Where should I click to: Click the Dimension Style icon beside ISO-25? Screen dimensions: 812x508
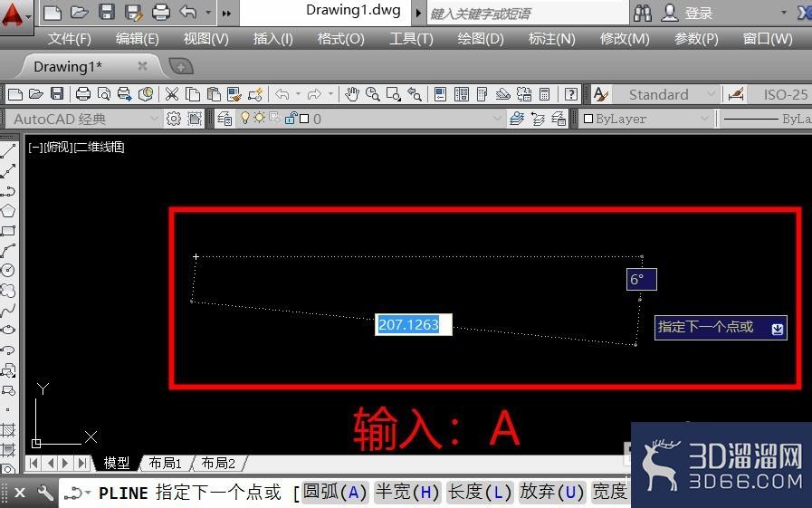pos(736,94)
